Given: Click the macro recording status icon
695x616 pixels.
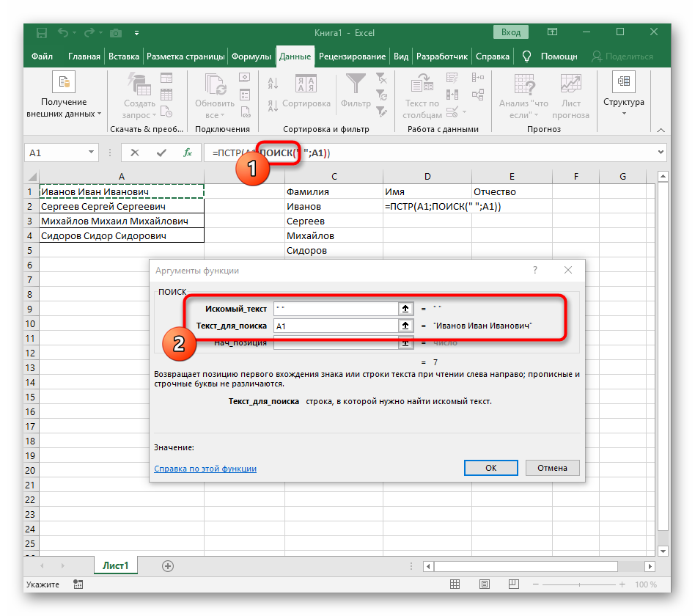Looking at the screenshot, I should 78,584.
